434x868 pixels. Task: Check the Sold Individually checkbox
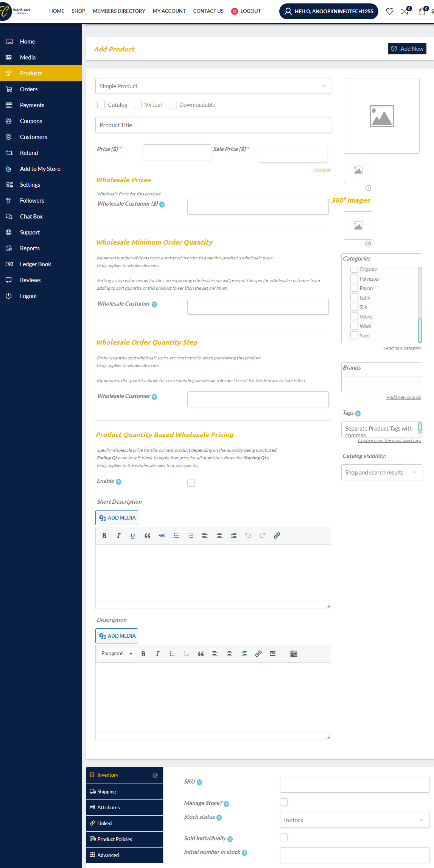284,837
